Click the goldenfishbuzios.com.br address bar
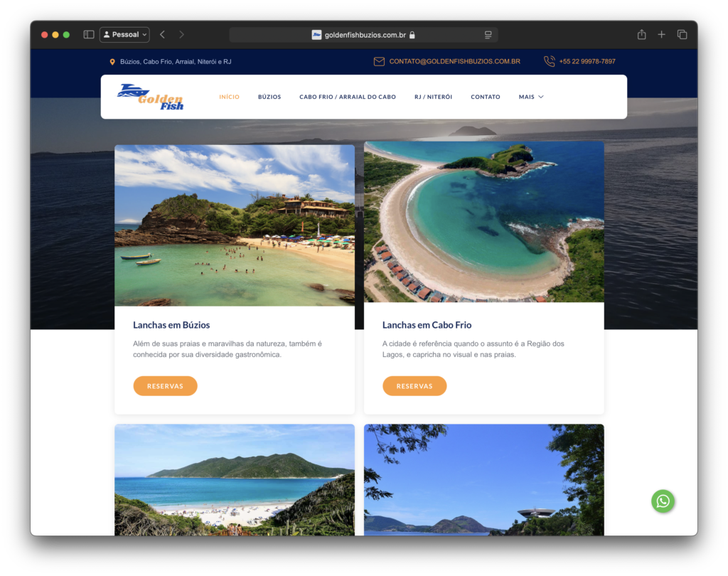Image resolution: width=728 pixels, height=576 pixels. [363, 35]
